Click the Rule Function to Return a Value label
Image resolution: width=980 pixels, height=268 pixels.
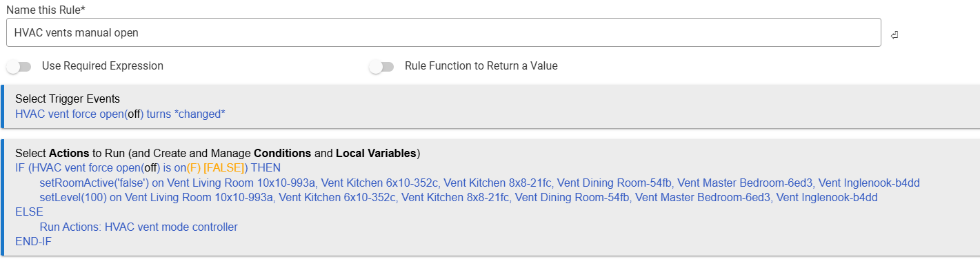click(x=481, y=66)
